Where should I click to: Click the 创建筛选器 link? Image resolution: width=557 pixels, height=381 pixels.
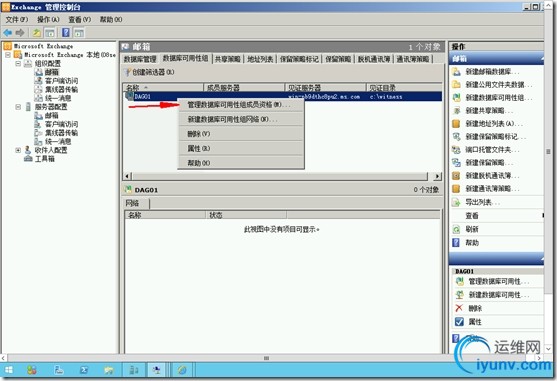[153, 72]
